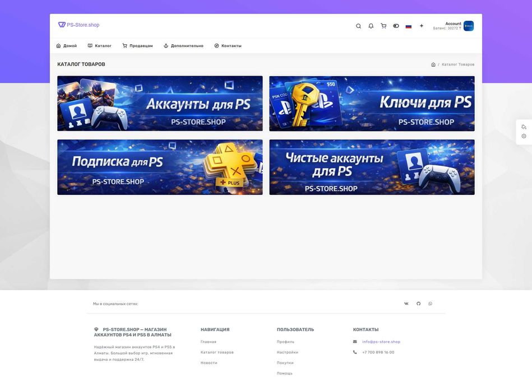Open the Подписка для PS banner
This screenshot has width=532, height=392.
pos(160,167)
